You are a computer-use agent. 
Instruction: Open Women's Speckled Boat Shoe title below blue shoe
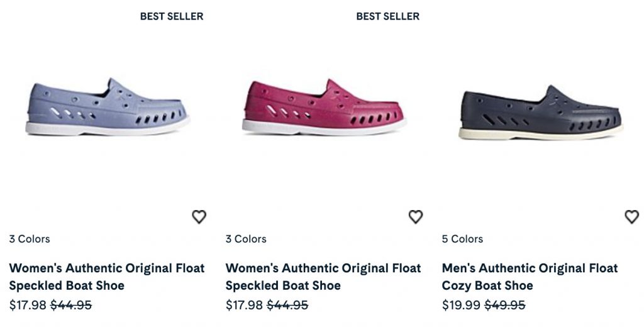click(107, 277)
